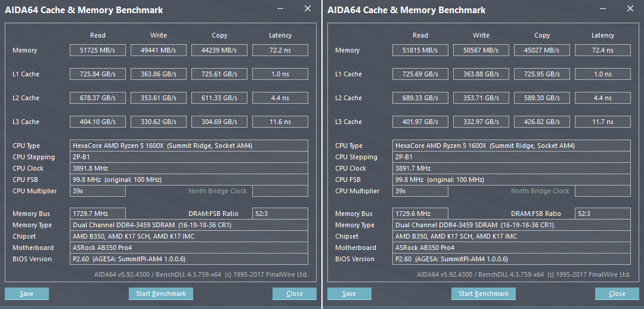Viewport: 644px width, 309px height.
Task: Click the bottom Close button in right window
Action: 617,293
